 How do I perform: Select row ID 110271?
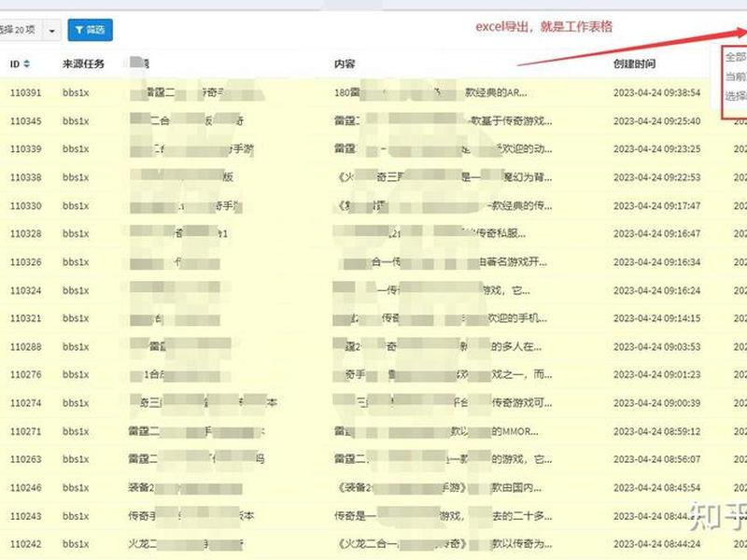[x=26, y=431]
